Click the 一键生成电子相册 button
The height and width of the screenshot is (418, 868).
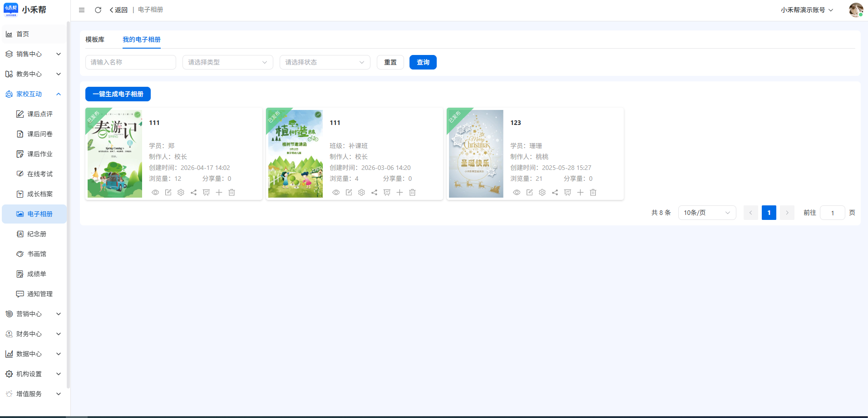coord(118,94)
